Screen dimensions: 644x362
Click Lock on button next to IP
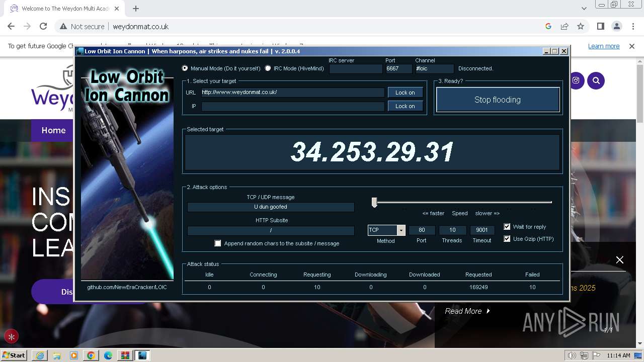[x=405, y=106]
